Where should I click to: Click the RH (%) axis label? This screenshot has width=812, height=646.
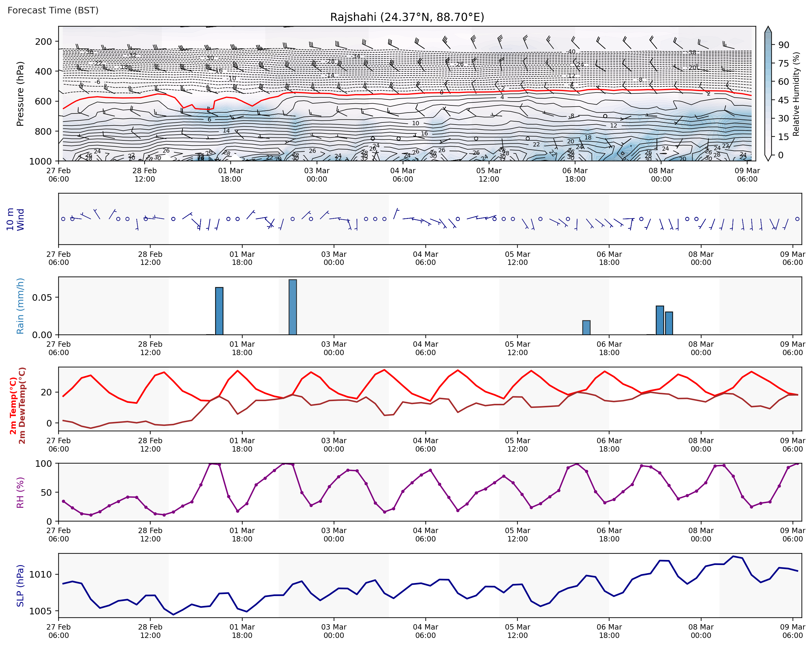20,492
